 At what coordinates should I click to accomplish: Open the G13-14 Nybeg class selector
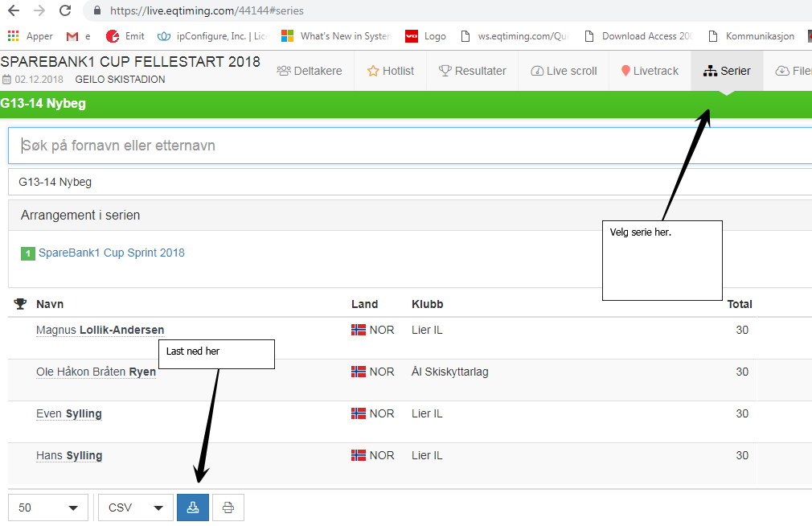(x=410, y=182)
